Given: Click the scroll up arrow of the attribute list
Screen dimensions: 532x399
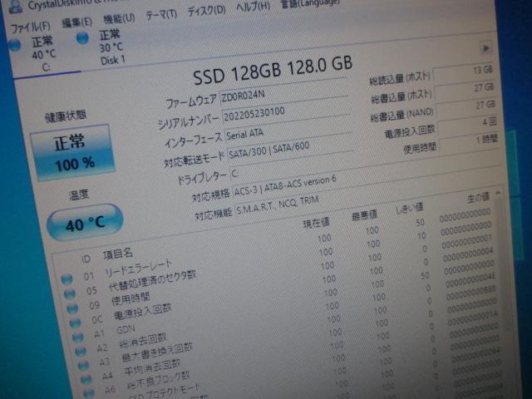Looking at the screenshot, I should 498,193.
